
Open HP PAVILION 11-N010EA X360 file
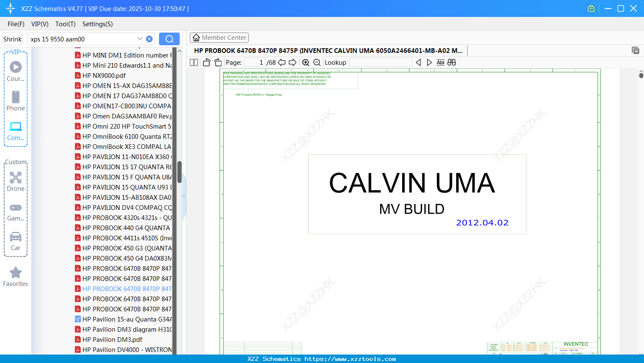click(x=123, y=157)
